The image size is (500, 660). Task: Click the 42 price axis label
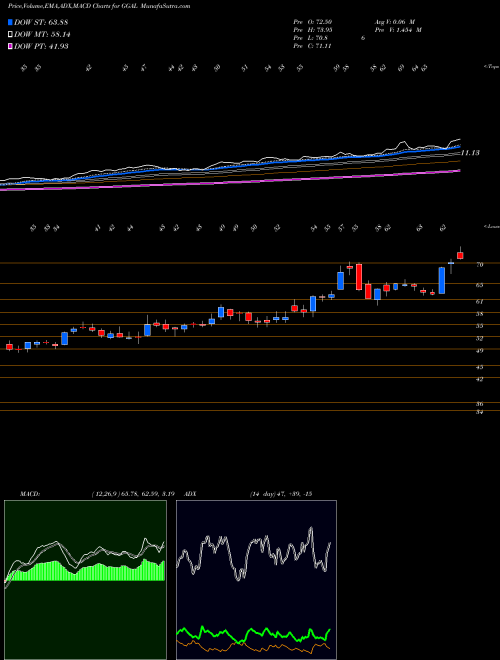pyautogui.click(x=479, y=379)
